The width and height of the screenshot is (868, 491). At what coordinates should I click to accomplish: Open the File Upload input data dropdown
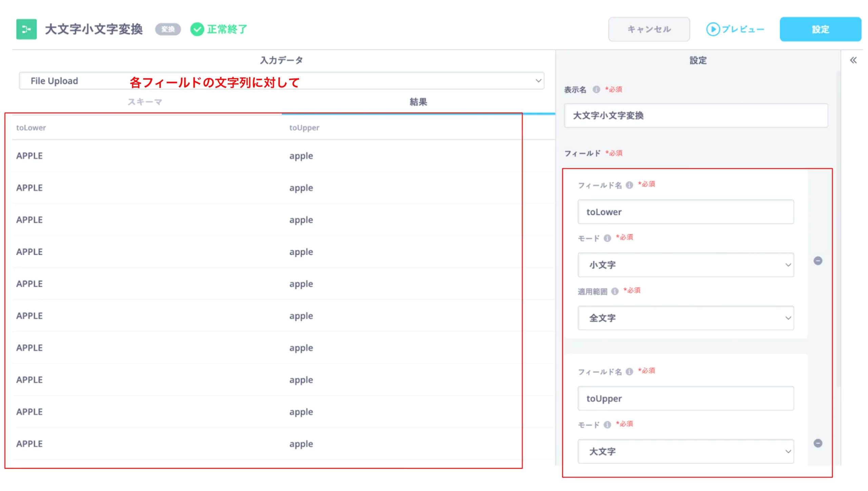pyautogui.click(x=281, y=81)
